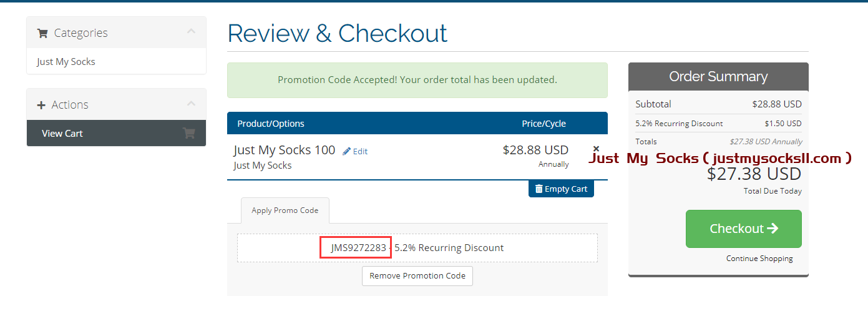Open View Cart in Actions menu
The image size is (868, 326).
coord(62,134)
